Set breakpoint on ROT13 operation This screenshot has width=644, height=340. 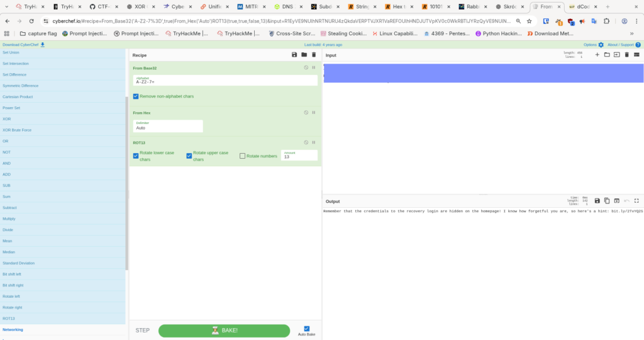(x=313, y=142)
